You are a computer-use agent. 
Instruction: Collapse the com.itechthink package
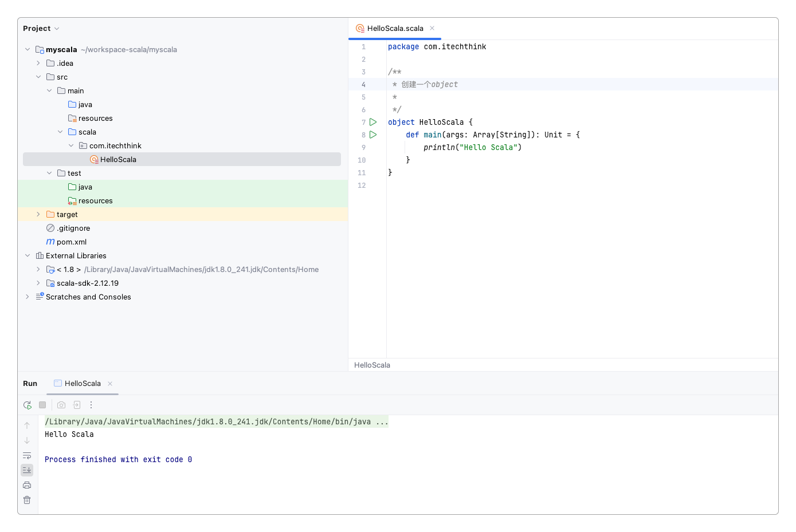click(71, 145)
